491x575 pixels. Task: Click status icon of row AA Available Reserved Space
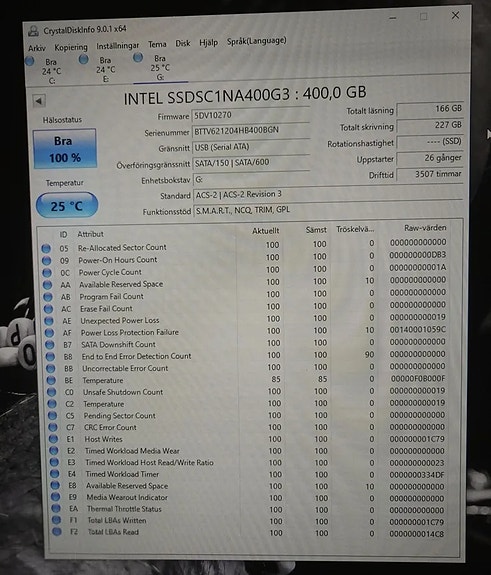point(48,285)
